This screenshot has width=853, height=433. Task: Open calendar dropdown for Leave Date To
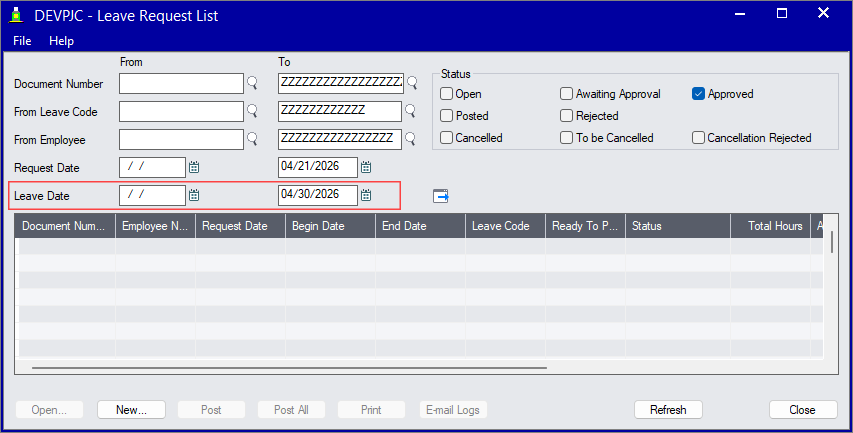pyautogui.click(x=366, y=195)
